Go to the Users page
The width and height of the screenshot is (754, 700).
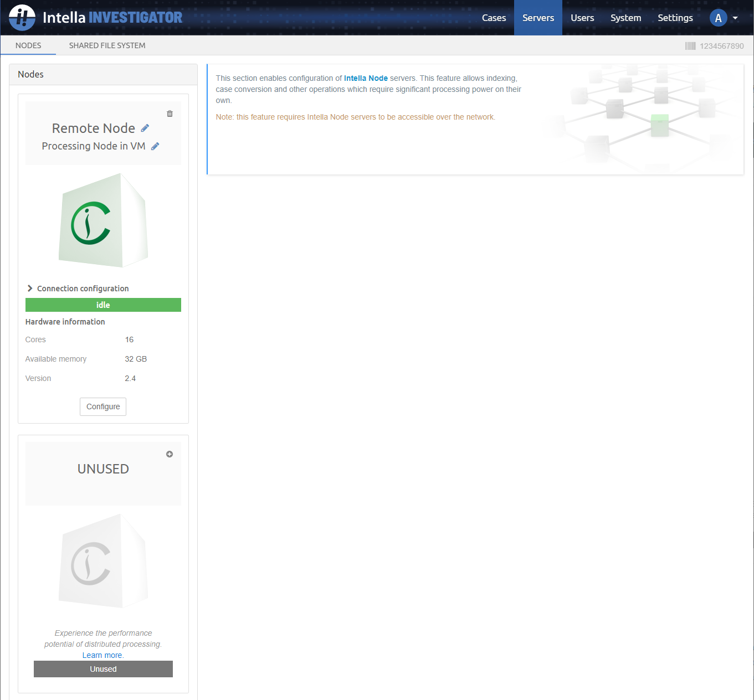(x=582, y=18)
